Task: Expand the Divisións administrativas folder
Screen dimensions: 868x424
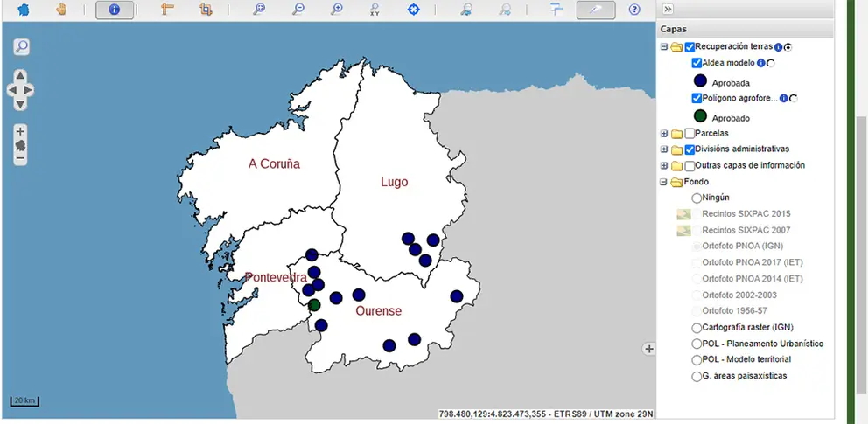Action: click(x=664, y=149)
